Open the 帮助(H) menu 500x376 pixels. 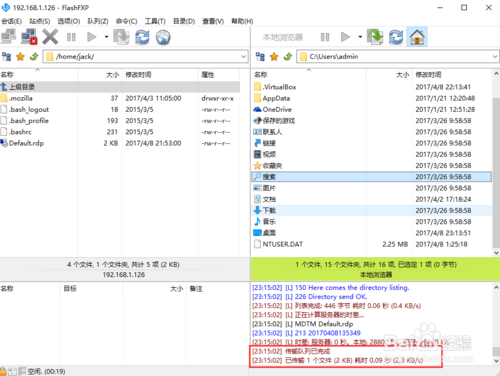(x=242, y=21)
